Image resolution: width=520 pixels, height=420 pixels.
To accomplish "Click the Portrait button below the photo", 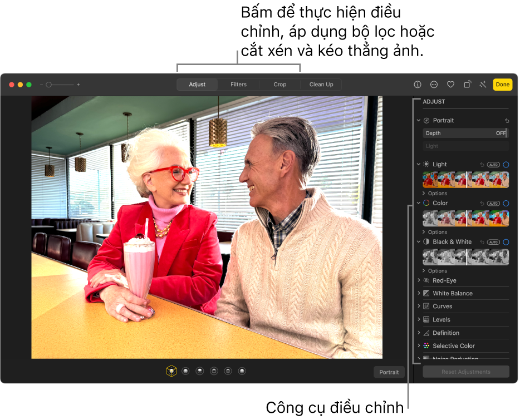I will click(x=389, y=372).
